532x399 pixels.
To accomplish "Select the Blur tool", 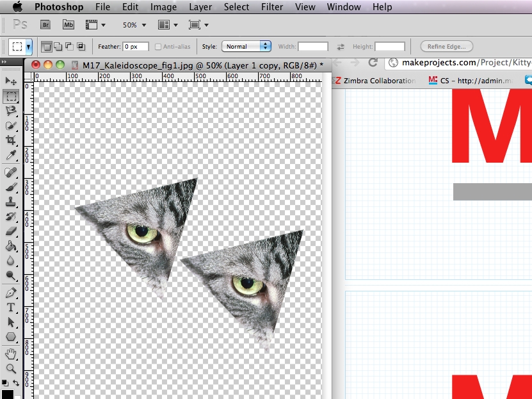I will 11,261.
